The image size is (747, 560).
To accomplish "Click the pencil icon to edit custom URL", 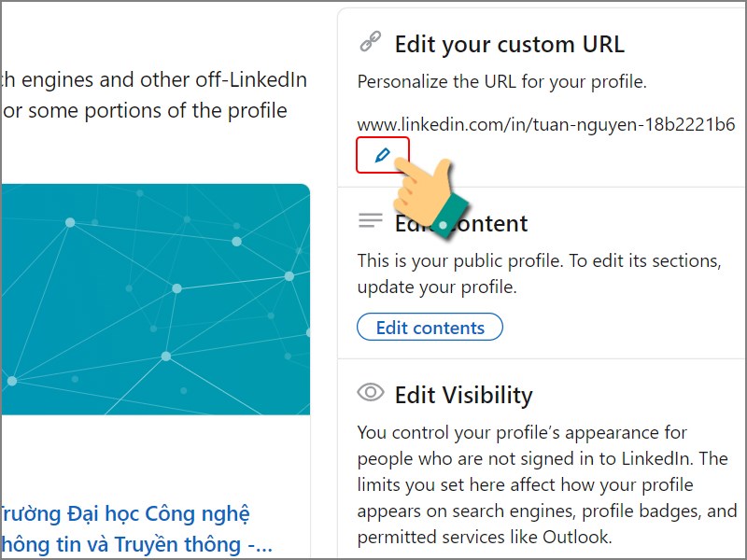I will click(x=383, y=155).
